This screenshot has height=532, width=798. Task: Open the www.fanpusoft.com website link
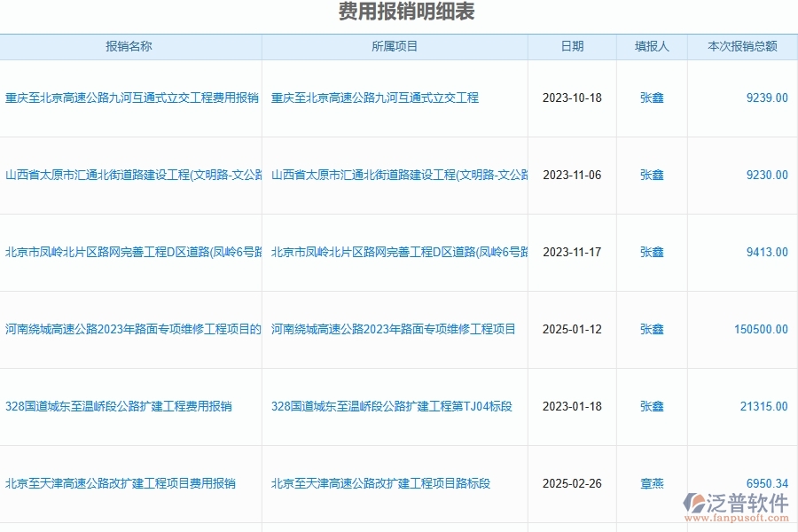(x=739, y=519)
